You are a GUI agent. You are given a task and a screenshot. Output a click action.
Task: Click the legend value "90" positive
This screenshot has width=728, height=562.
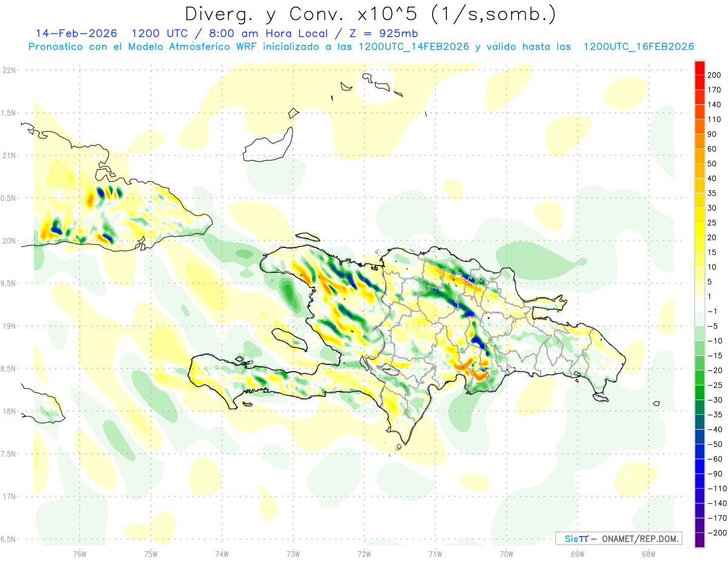coord(712,134)
